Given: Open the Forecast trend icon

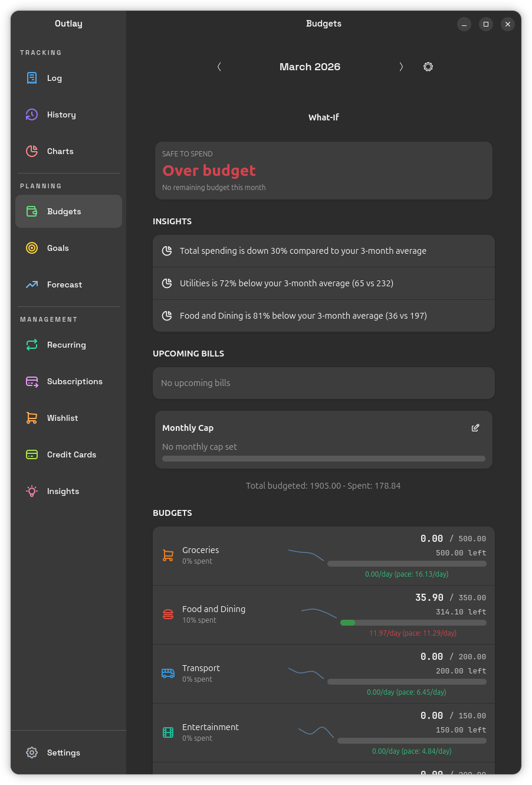Looking at the screenshot, I should 32,284.
